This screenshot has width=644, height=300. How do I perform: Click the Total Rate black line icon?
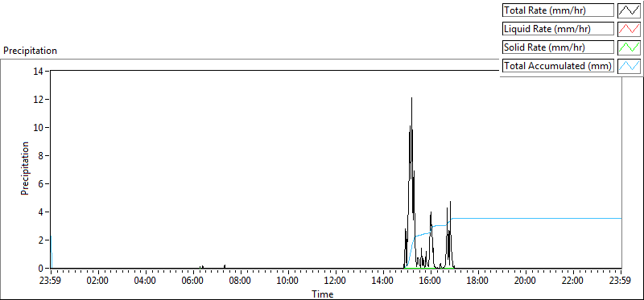point(629,10)
